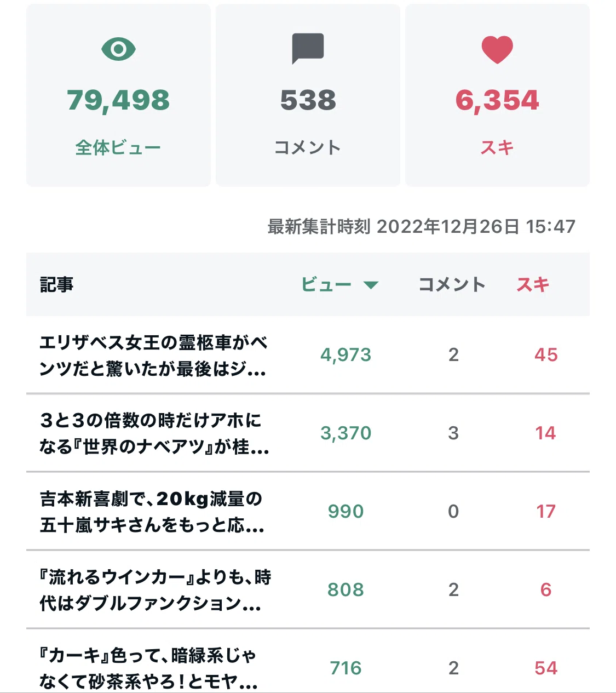
Task: Click the 最新集計時刻 timestamp text
Action: 422,226
